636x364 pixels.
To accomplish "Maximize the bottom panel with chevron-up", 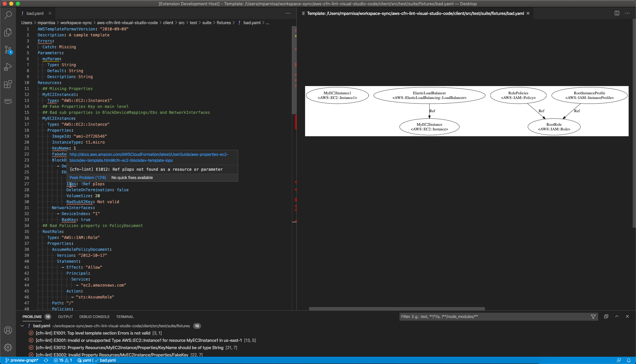I will (x=617, y=317).
